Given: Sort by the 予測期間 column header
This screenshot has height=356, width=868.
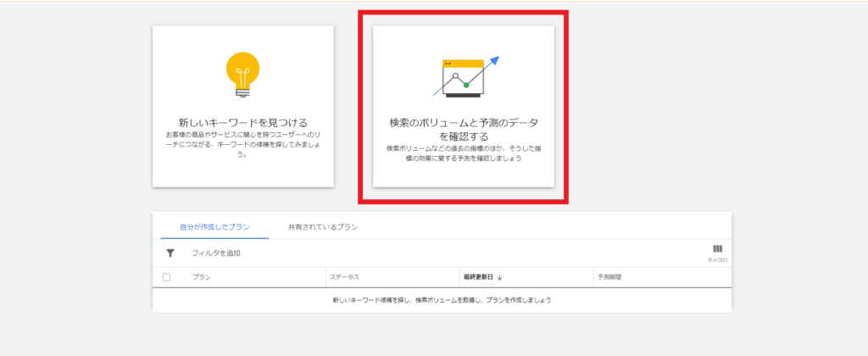Looking at the screenshot, I should click(x=611, y=277).
